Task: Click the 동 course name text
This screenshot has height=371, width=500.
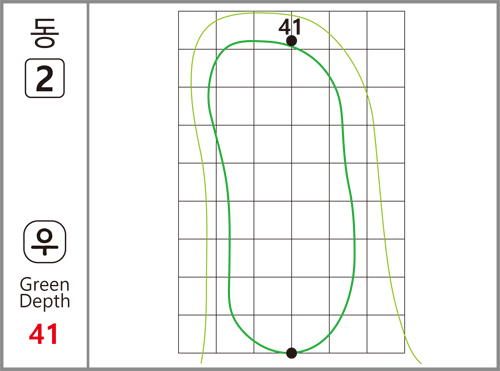Action: [x=45, y=33]
